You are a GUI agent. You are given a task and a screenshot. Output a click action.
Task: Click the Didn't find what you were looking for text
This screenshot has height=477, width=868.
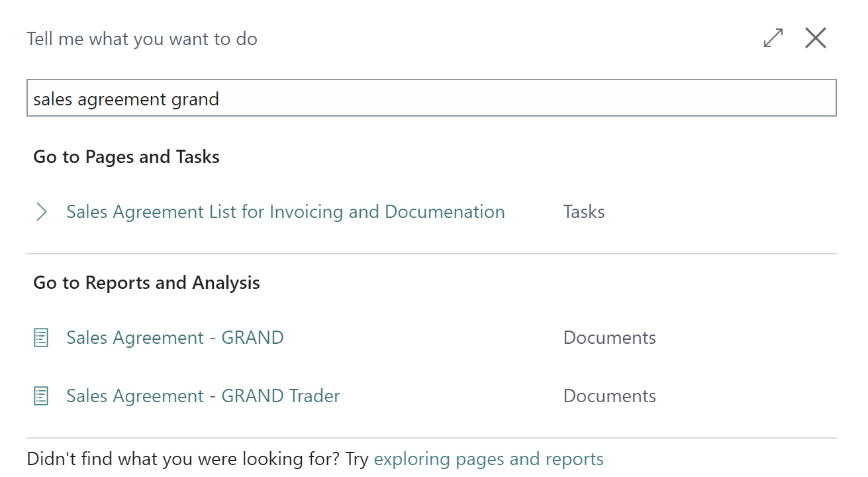click(197, 459)
